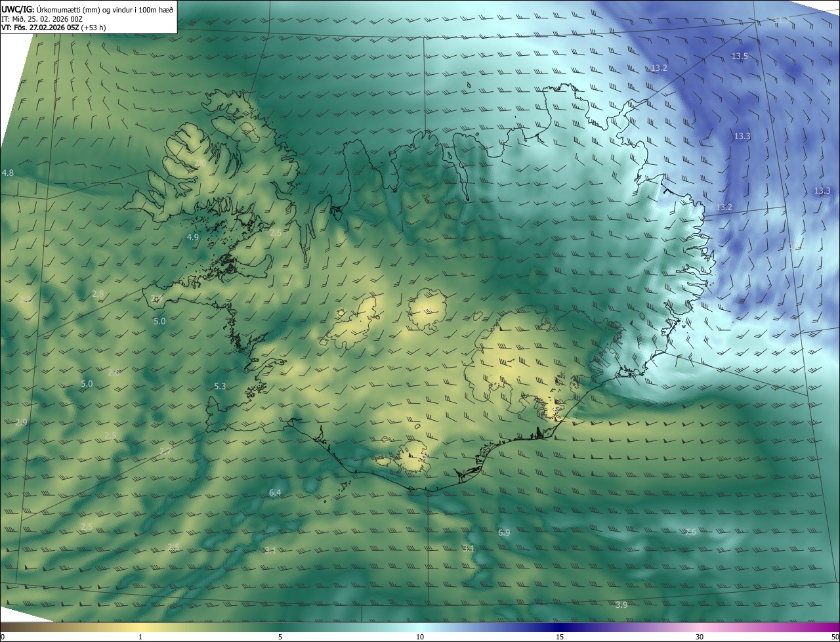Image resolution: width=840 pixels, height=642 pixels.
Task: Click the colorbar tick label "1"
Action: 140,637
